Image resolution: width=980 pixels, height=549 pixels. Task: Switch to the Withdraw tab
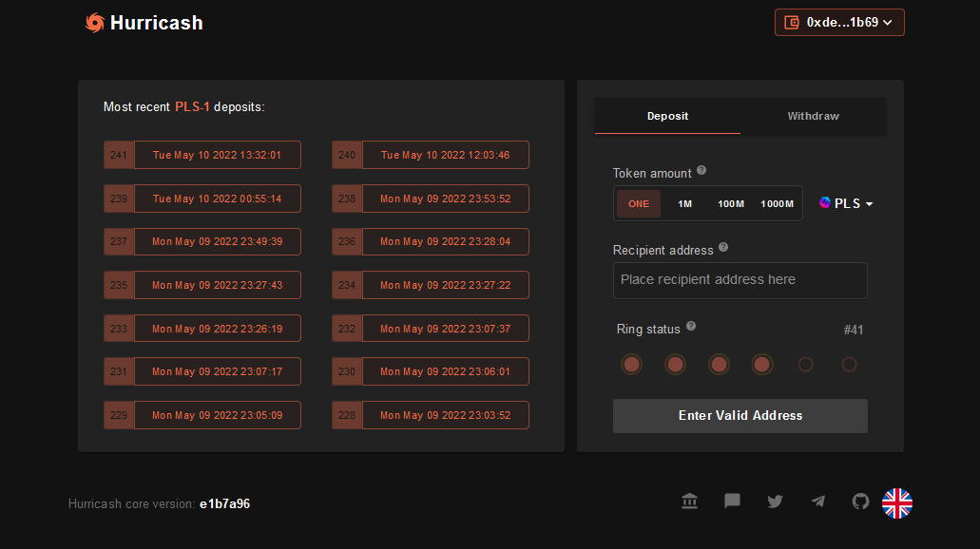tap(813, 116)
